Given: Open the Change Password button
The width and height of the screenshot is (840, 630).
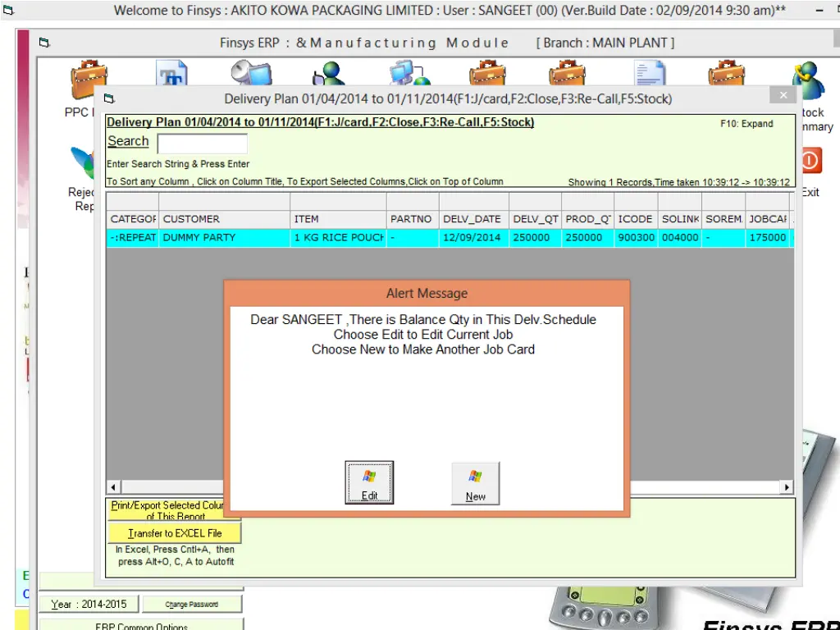Looking at the screenshot, I should [192, 605].
